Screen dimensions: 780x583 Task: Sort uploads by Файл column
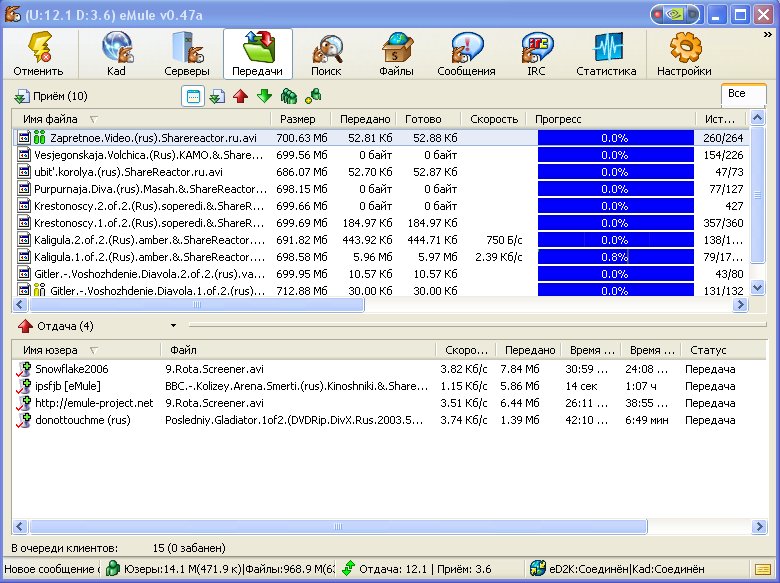(x=298, y=350)
